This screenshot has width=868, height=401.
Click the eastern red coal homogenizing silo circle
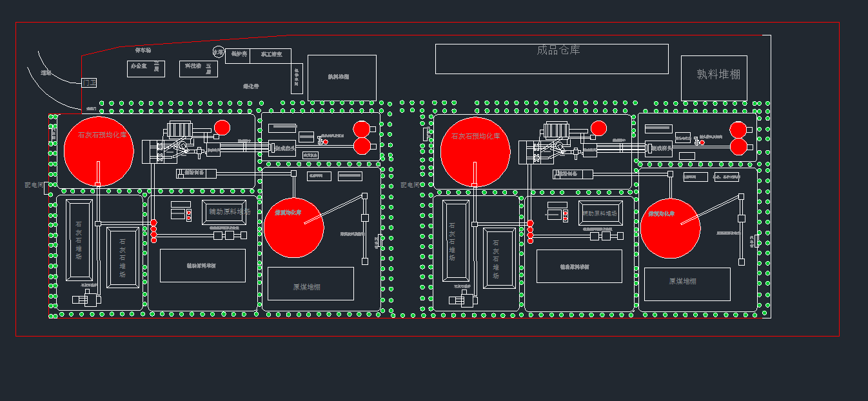(x=670, y=228)
